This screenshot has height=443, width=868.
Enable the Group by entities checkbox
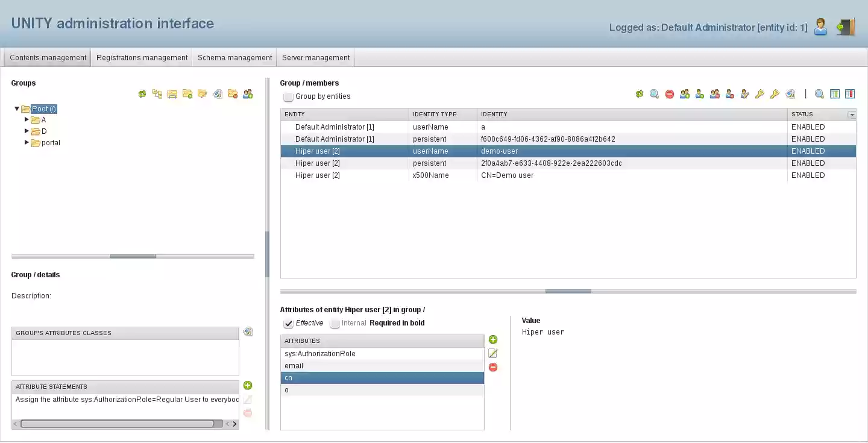click(x=288, y=96)
